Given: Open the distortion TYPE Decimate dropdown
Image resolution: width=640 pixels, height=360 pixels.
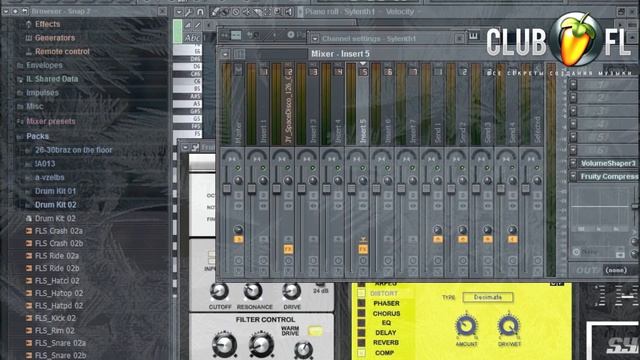Looking at the screenshot, I should point(488,297).
